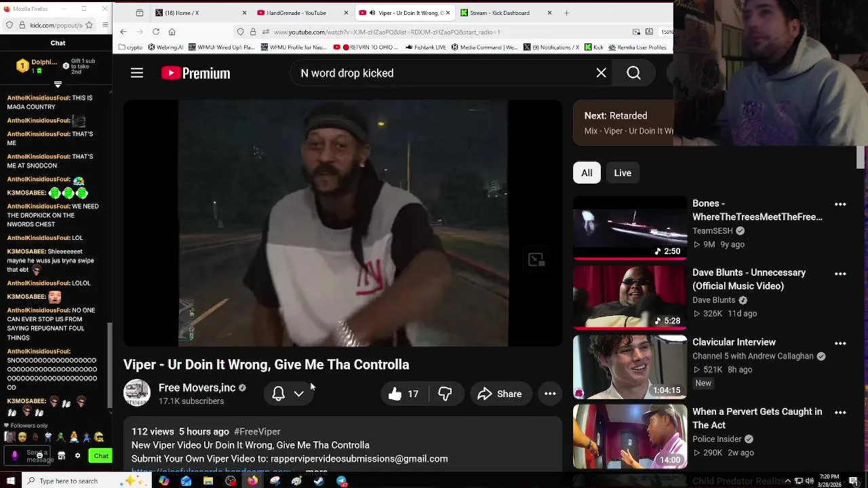868x488 pixels.
Task: Open tracking protection shield in YouTube window
Action: pos(241,32)
